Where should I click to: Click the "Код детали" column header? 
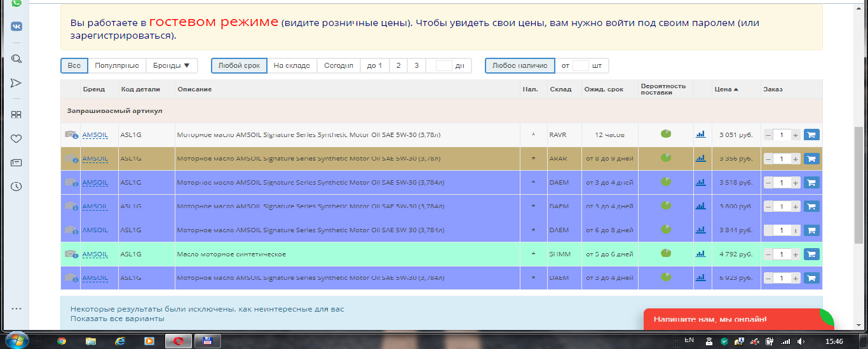(140, 89)
